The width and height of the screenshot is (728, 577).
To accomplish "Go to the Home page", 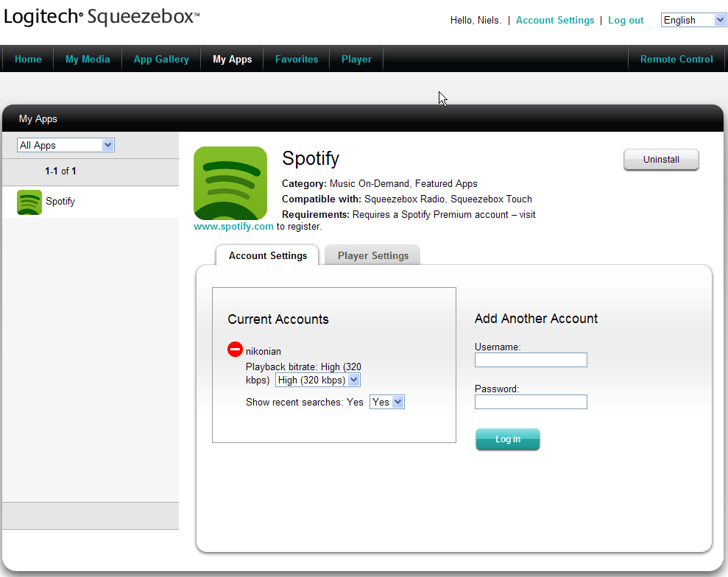I will click(28, 59).
